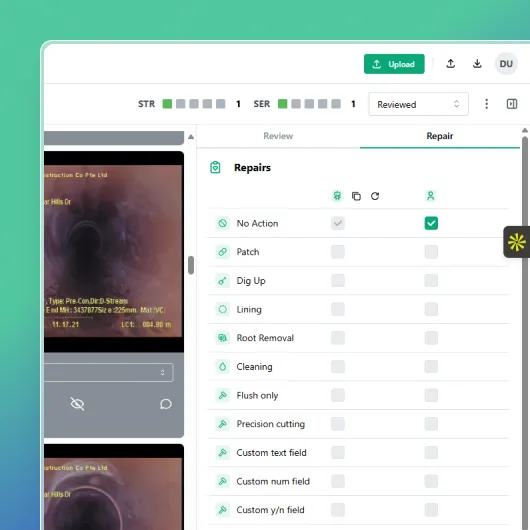Click the AI suggestions column icon
This screenshot has width=530, height=530.
(x=337, y=196)
